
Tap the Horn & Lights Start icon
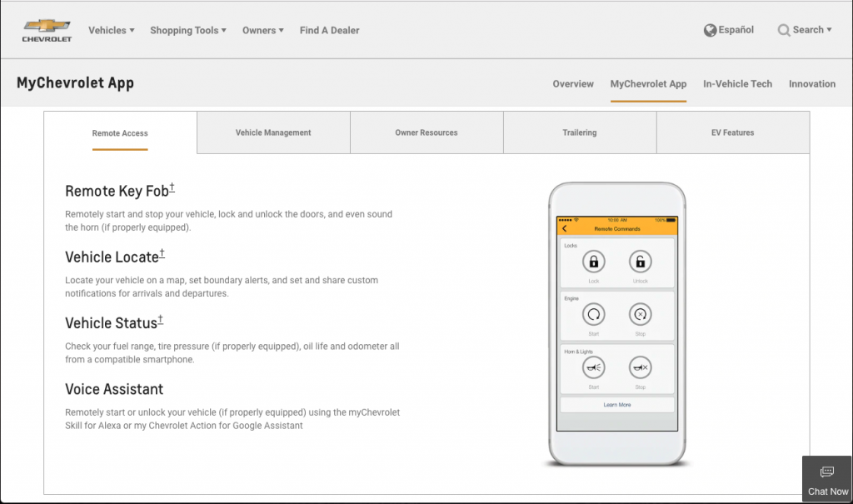pos(593,368)
